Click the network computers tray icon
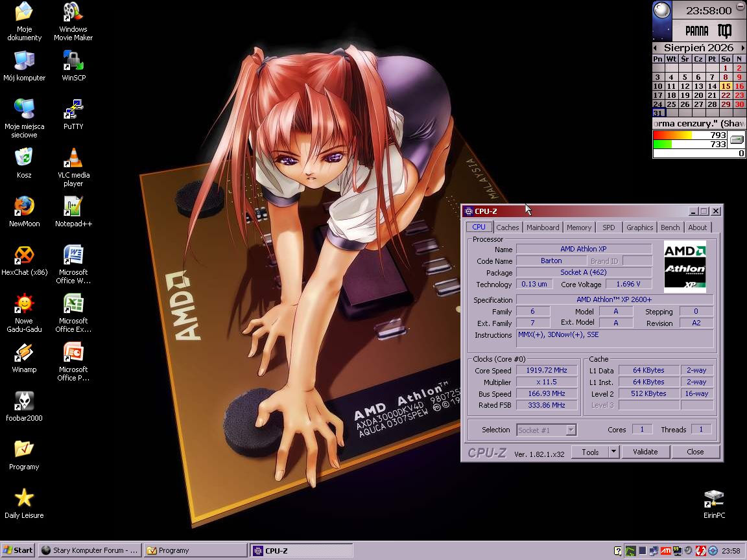The height and width of the screenshot is (560, 747). 654,551
